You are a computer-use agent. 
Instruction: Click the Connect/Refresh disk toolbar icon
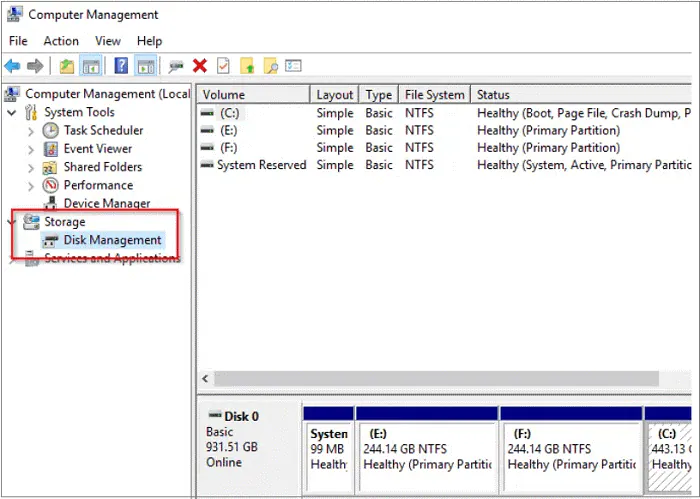(x=176, y=67)
